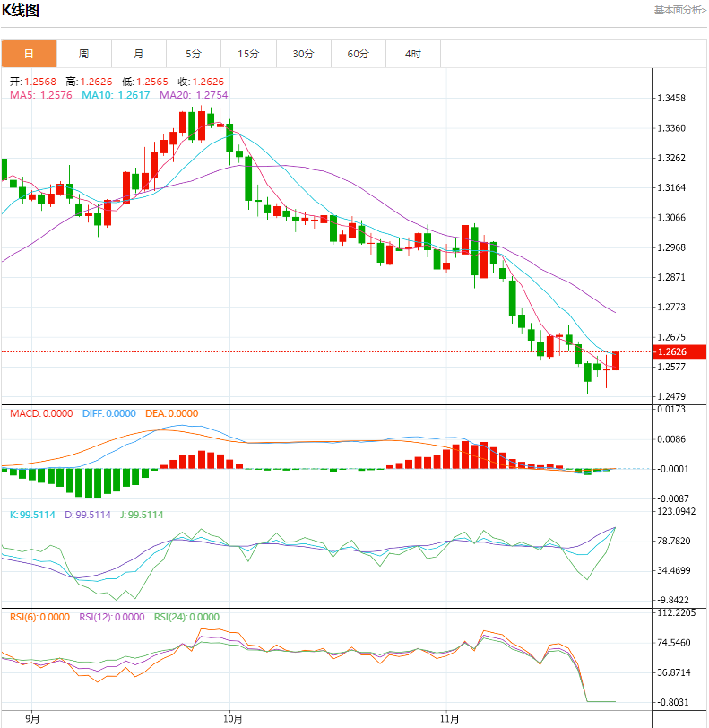Screen dimensions: 709x728
Task: Open the 5分 interval tab
Action: pyautogui.click(x=194, y=54)
